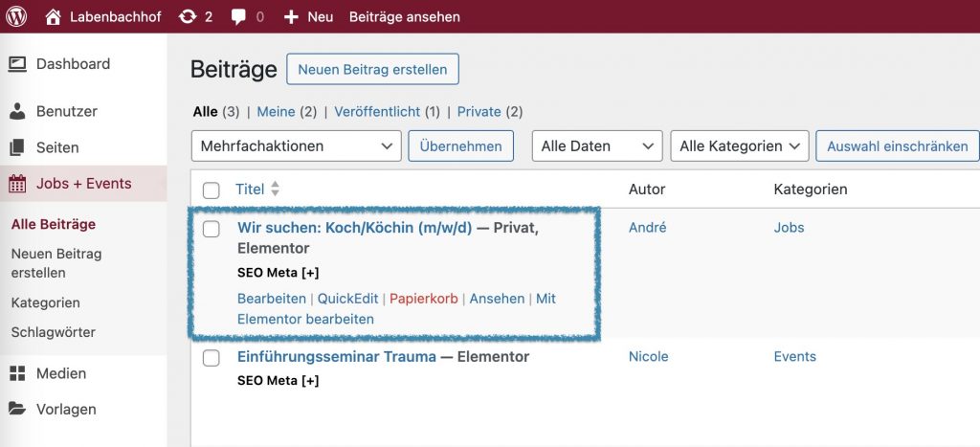Go to Schlagwörter in the sidebar
The image size is (980, 447).
click(54, 332)
